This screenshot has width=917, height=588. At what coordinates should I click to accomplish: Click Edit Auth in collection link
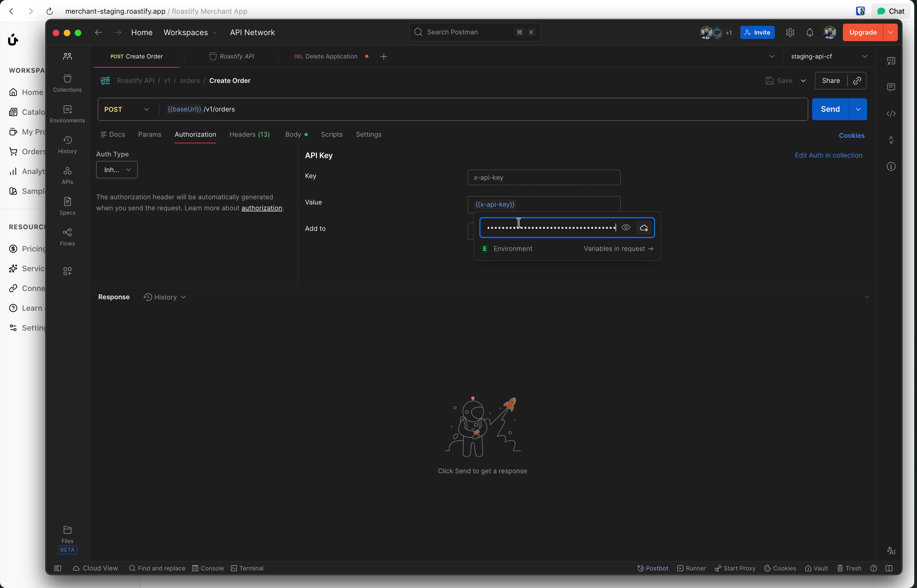click(828, 155)
